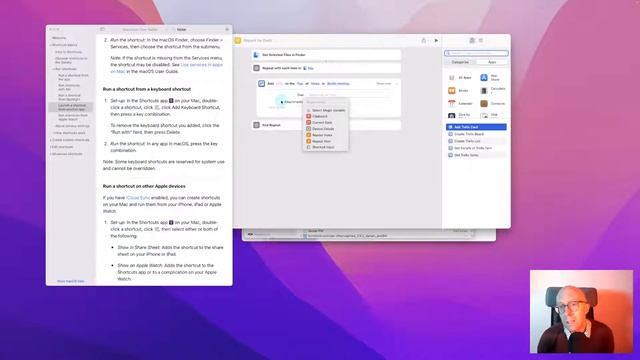Click the Trello icon of the Add action
640x360 pixels.
[261, 84]
